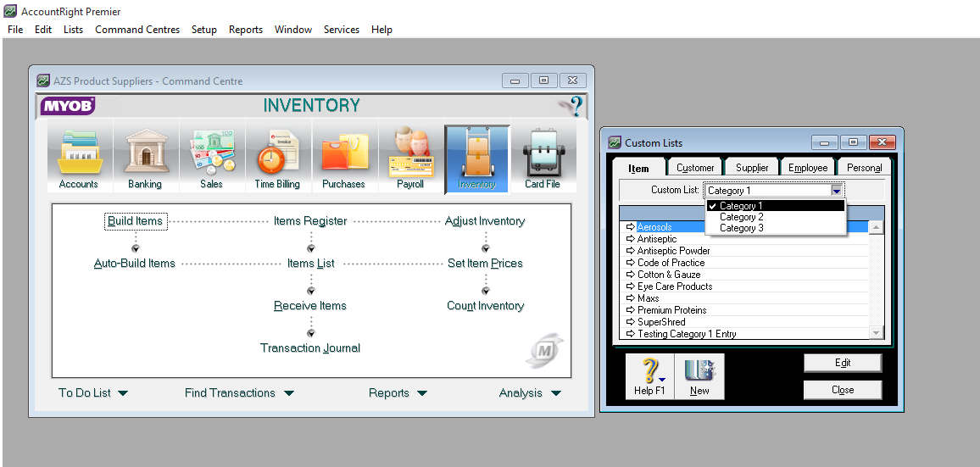Open the Setup menu
This screenshot has width=980, height=467.
point(204,30)
